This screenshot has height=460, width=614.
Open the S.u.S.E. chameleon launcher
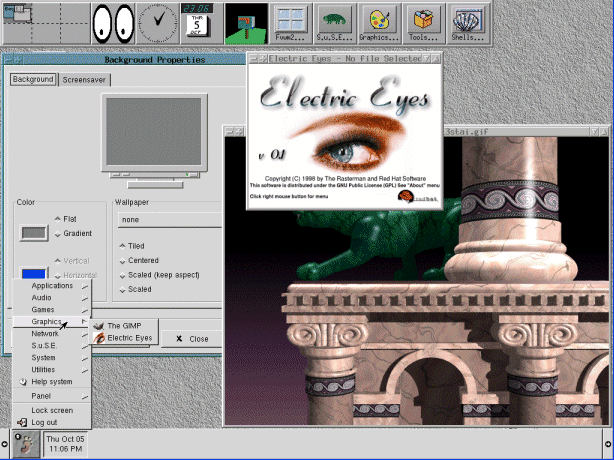tap(335, 23)
